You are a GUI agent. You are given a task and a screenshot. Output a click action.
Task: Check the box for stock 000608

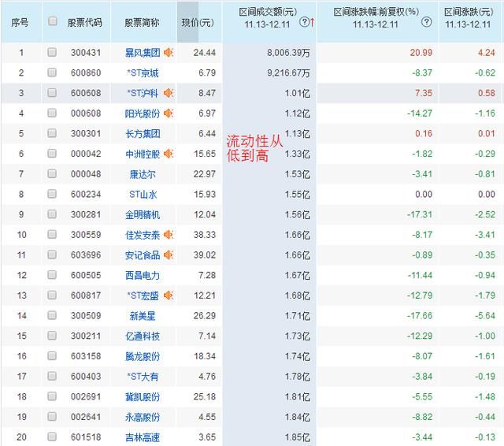[52, 113]
